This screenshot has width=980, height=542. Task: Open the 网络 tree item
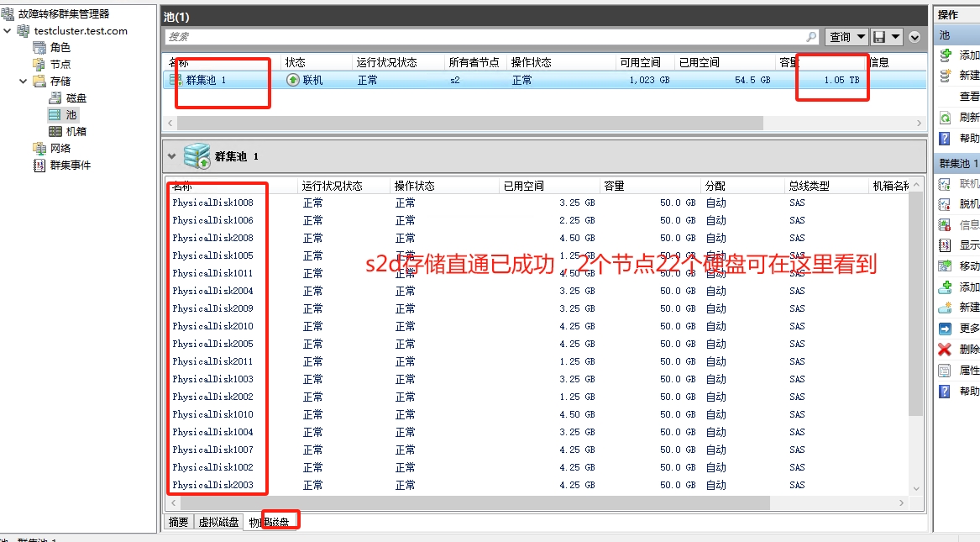click(x=60, y=148)
